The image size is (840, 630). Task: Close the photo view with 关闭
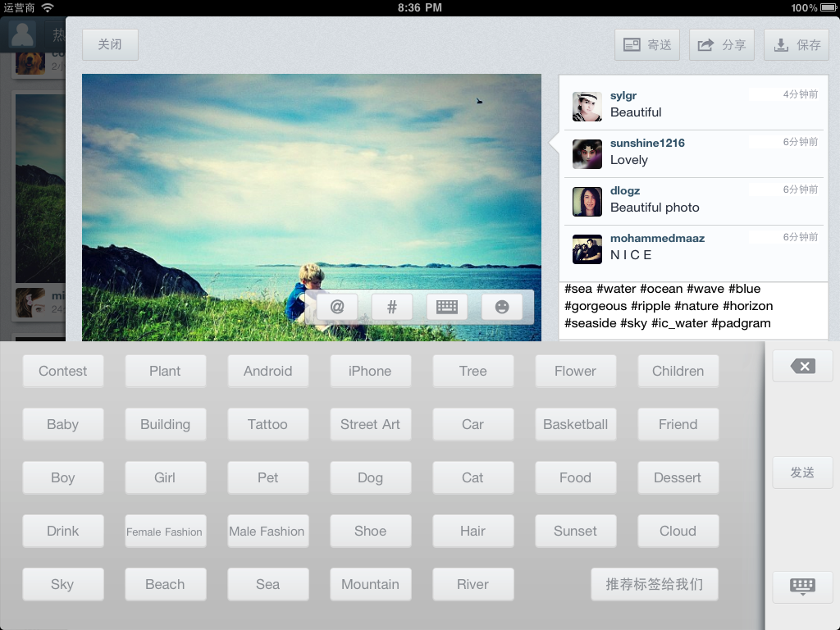109,44
